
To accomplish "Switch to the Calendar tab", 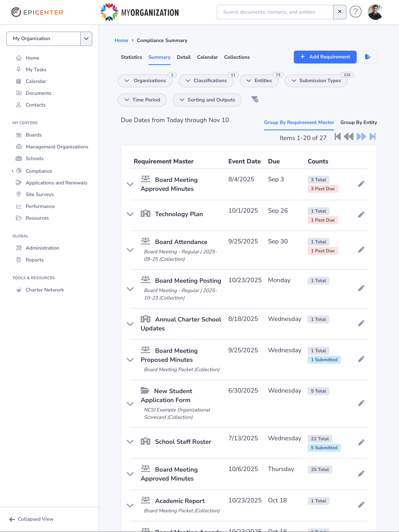I will (x=207, y=57).
